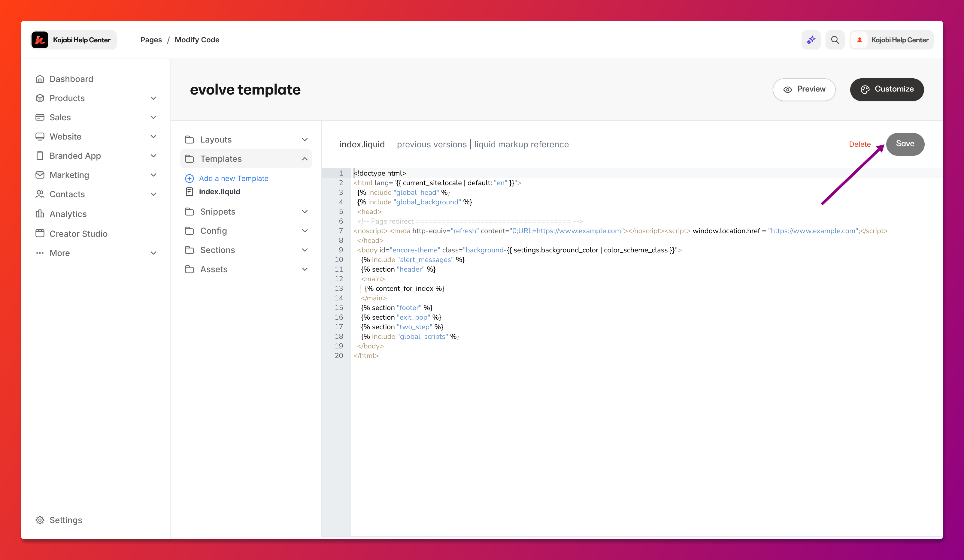Click the More ellipsis icon
The image size is (964, 560).
pos(40,253)
